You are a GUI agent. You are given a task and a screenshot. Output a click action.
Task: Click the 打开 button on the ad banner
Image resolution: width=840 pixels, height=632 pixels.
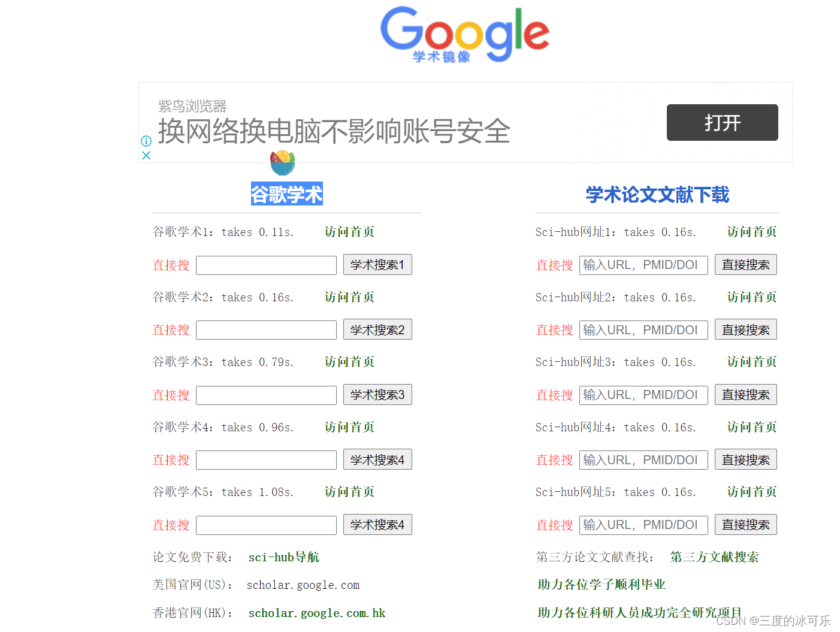click(x=721, y=122)
